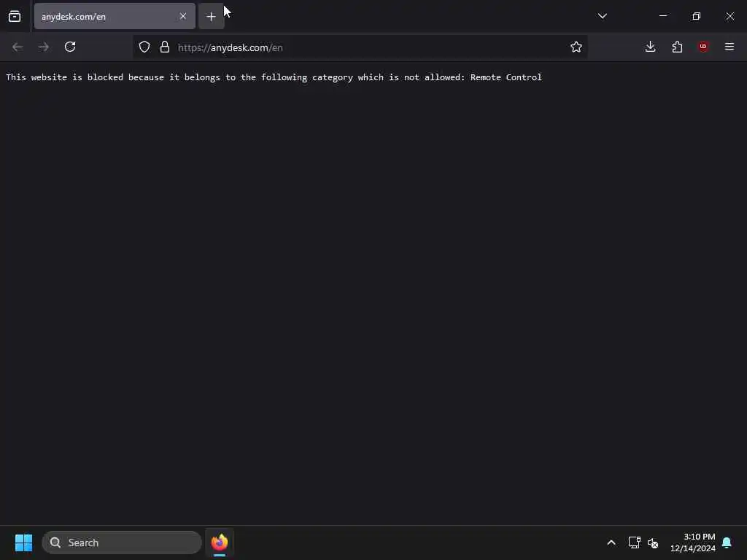Go forward with the forward arrow
Screen dimensions: 747x560
(44, 47)
